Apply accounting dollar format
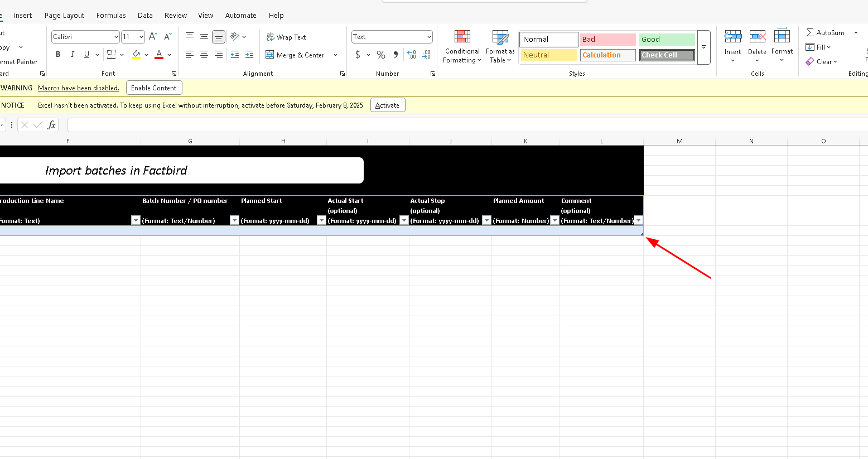The height and width of the screenshot is (459, 868). coord(358,55)
